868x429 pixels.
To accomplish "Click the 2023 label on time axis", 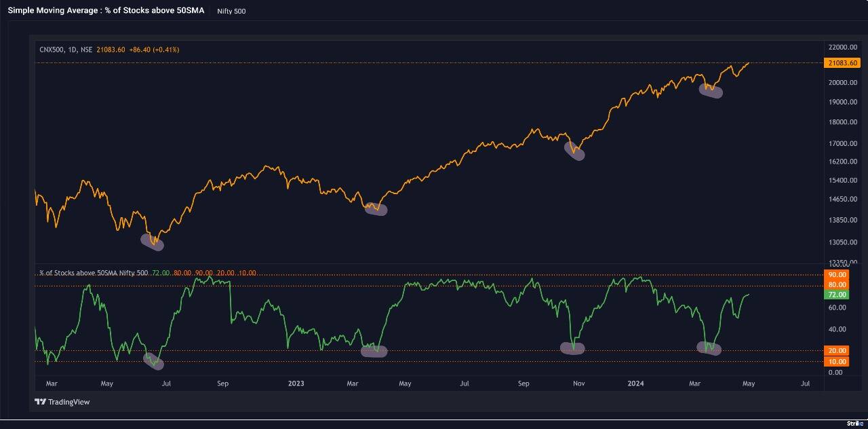I will point(296,384).
